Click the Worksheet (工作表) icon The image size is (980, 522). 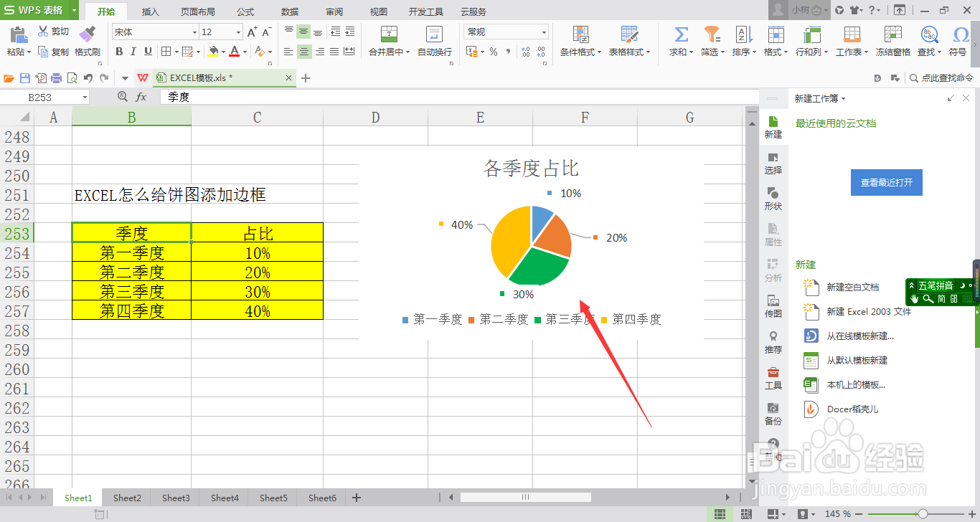852,34
